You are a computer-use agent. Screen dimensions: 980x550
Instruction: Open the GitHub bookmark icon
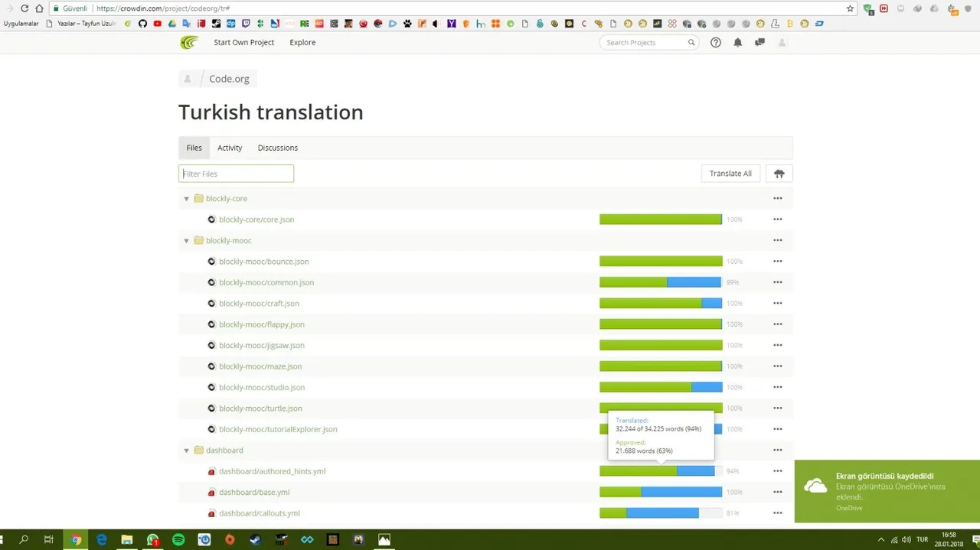[142, 24]
